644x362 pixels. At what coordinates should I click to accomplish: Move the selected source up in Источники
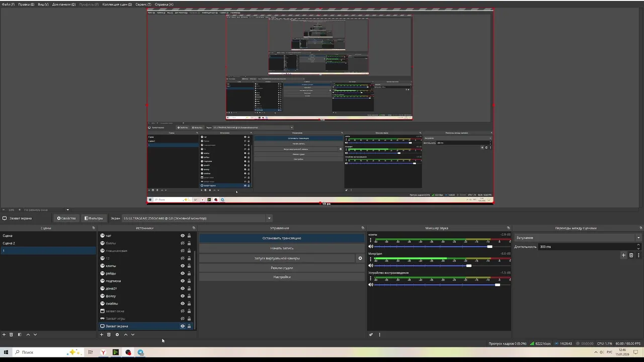[126, 334]
